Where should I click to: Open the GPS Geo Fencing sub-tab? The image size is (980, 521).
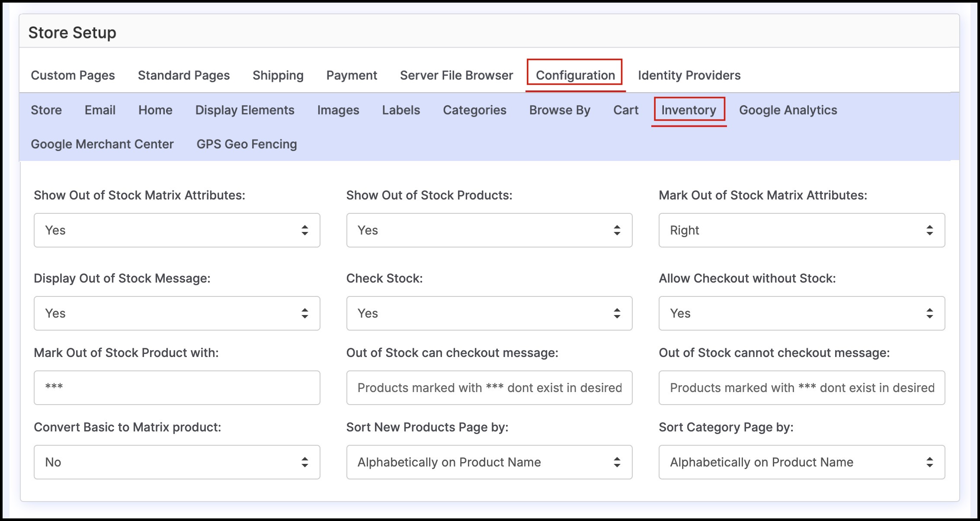pos(247,144)
